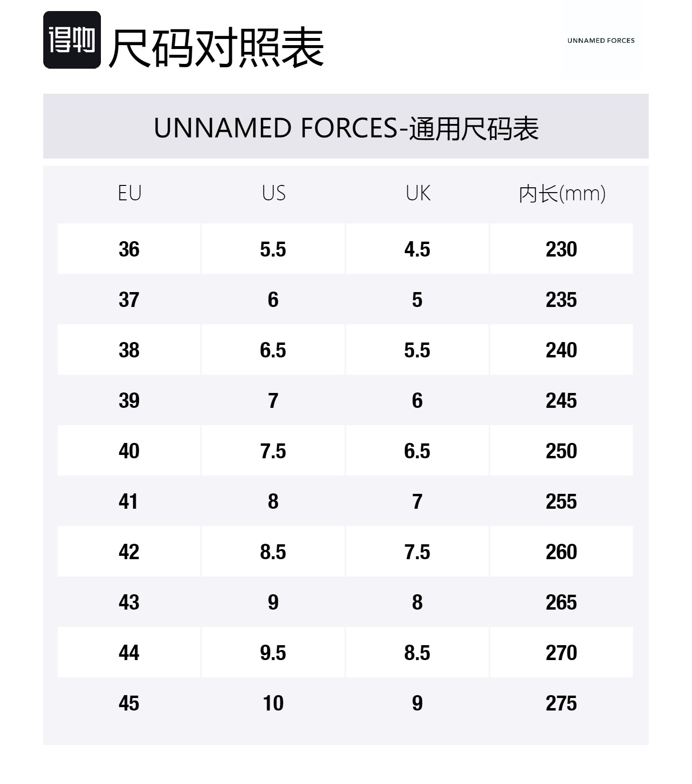
Task: Click US size 10 cell
Action: tap(273, 703)
